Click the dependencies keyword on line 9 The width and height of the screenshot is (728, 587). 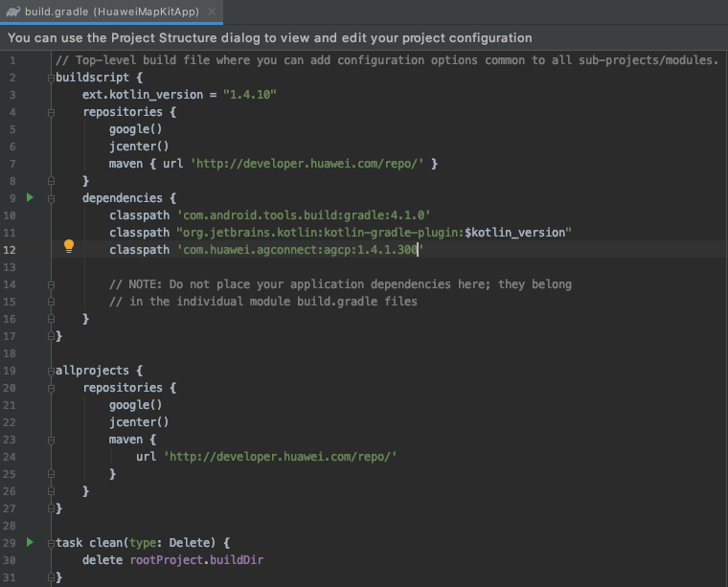point(122,198)
